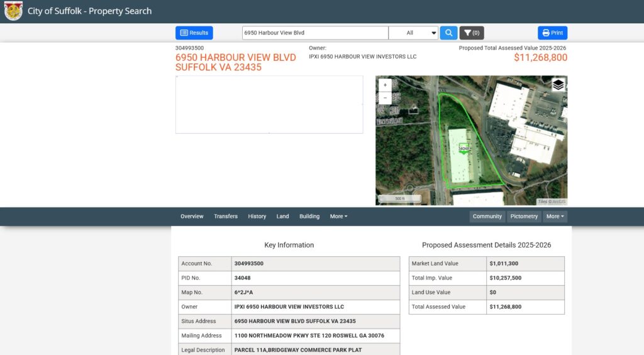Select account number 304993500 in the table
Screen dimensions: 644x355
(249, 263)
